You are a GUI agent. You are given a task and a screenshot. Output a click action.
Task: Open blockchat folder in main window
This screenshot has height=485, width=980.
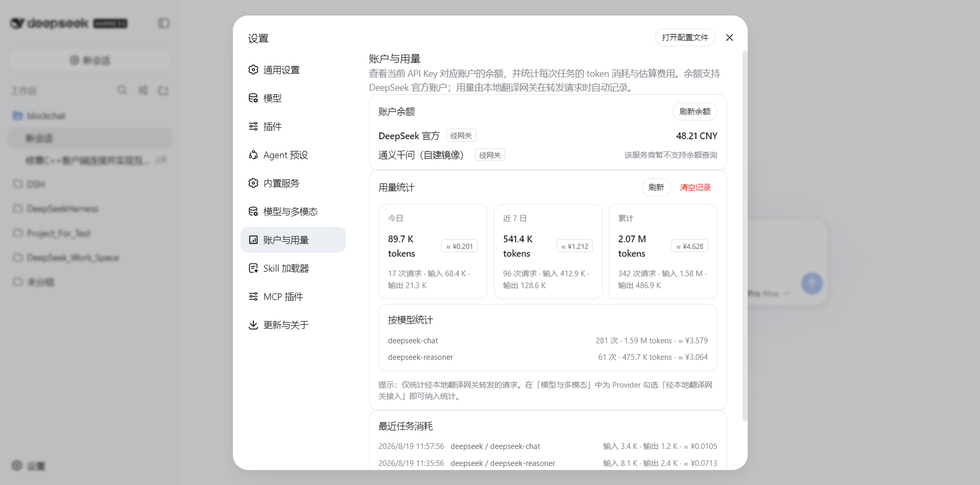91,116
